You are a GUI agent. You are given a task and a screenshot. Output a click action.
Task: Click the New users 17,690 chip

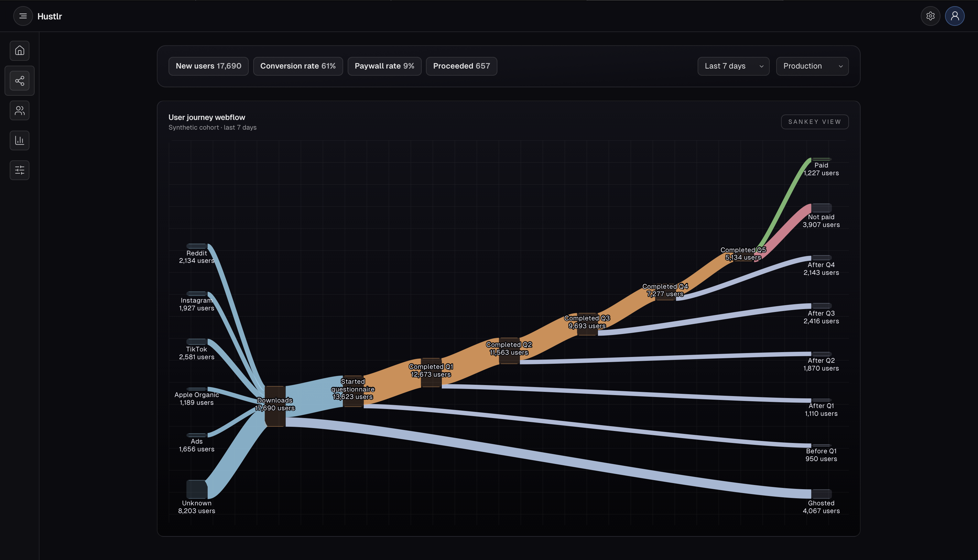tap(209, 66)
